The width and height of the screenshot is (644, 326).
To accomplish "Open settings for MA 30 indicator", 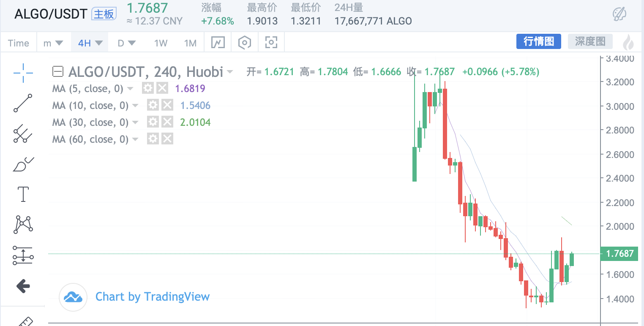I will 153,122.
